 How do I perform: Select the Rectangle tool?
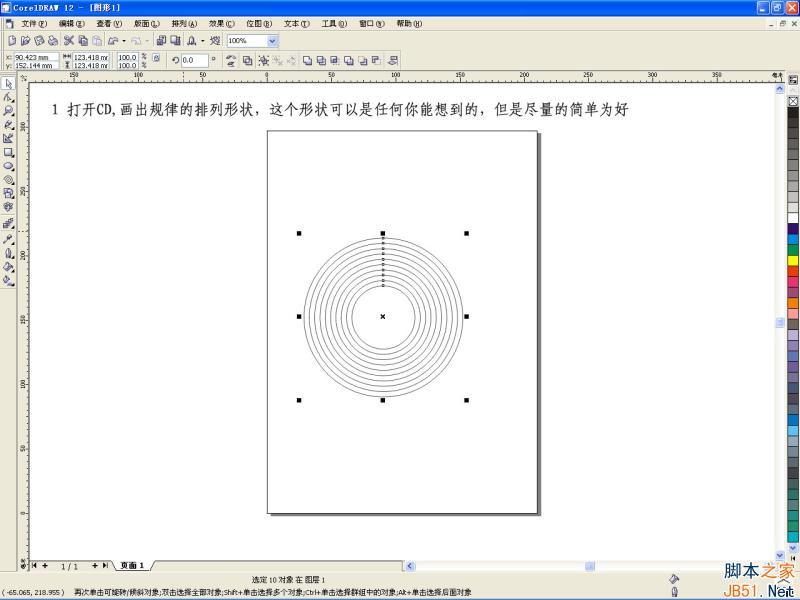pos(8,152)
